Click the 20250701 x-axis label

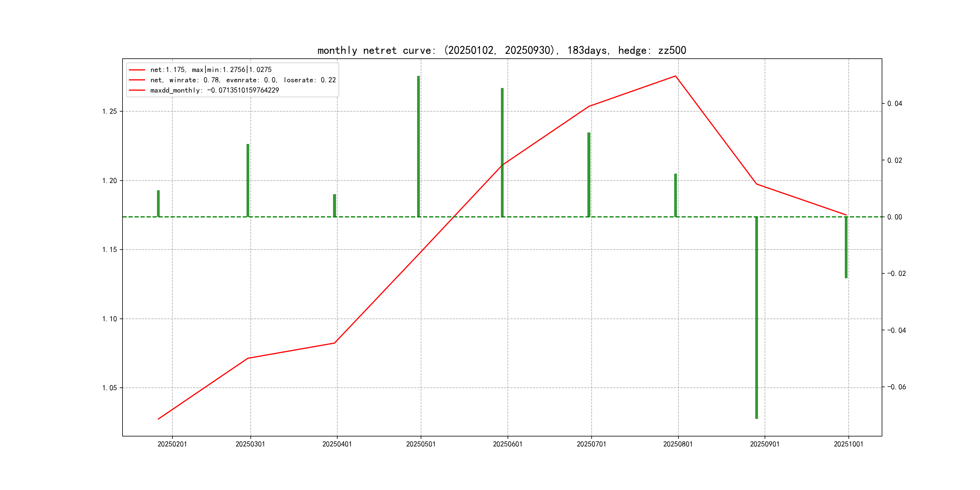tap(591, 444)
